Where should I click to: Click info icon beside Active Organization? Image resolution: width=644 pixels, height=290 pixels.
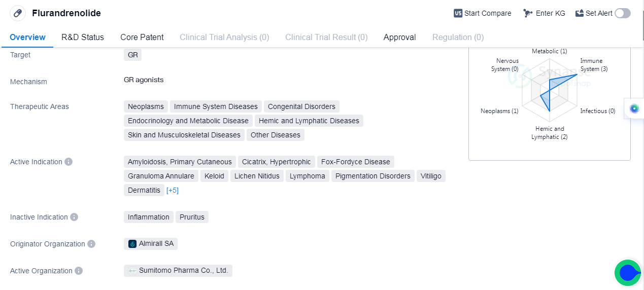79,271
